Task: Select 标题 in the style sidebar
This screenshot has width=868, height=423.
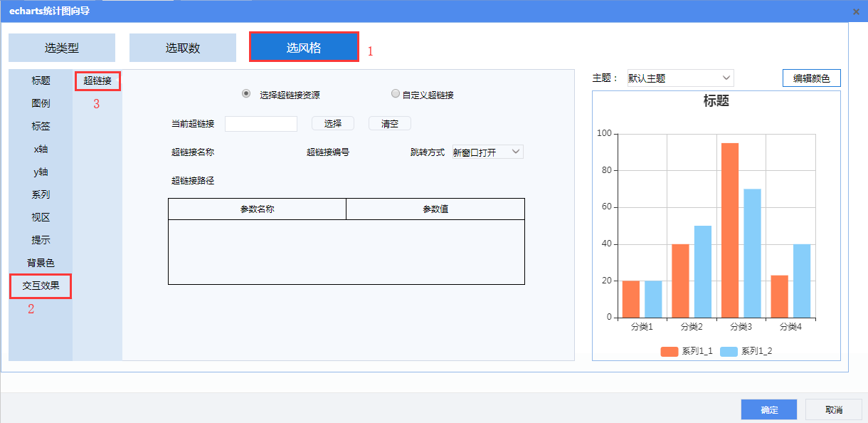Action: coord(41,80)
